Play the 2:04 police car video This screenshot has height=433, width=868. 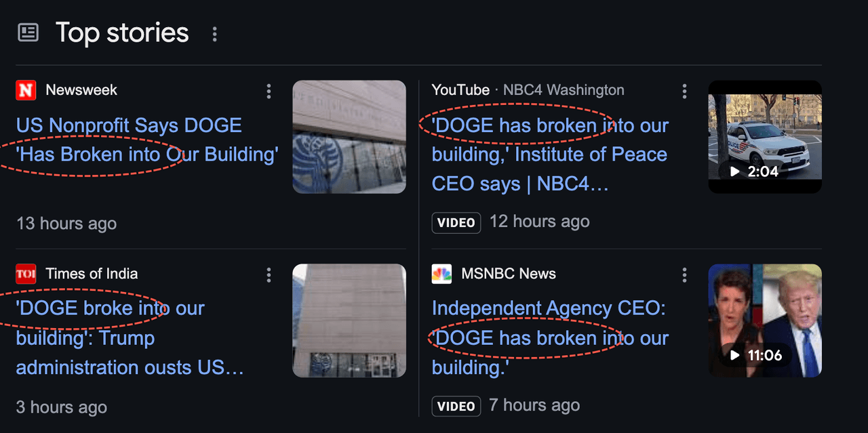(x=765, y=137)
